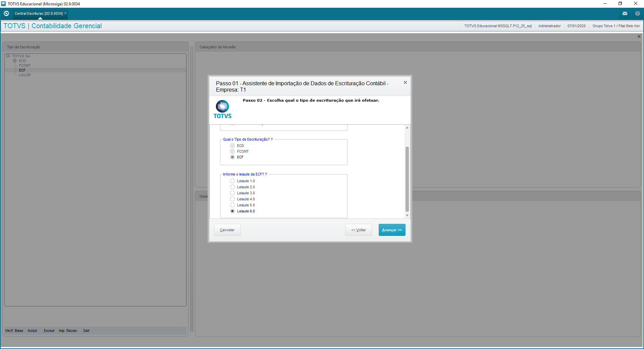
Task: Choose Leiaute 2.0 radio button
Action: [x=232, y=187]
